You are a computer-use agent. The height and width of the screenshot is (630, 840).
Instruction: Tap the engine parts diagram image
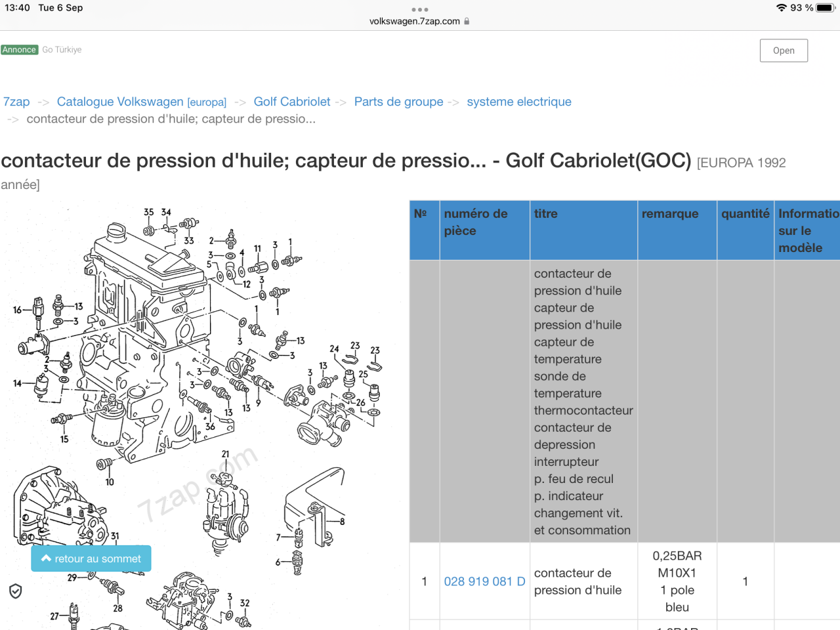197,394
